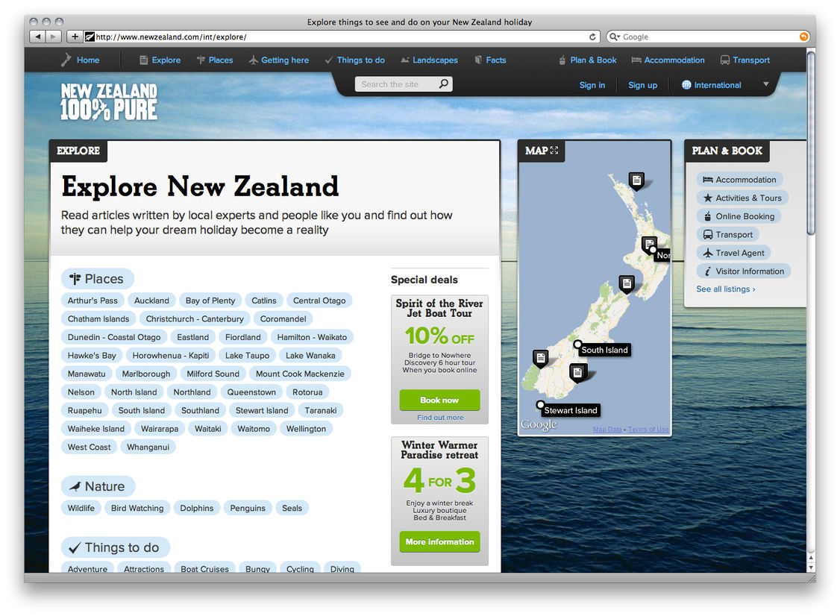This screenshot has width=840, height=616.
Task: Add bookmark with the plus button
Action: [75, 37]
